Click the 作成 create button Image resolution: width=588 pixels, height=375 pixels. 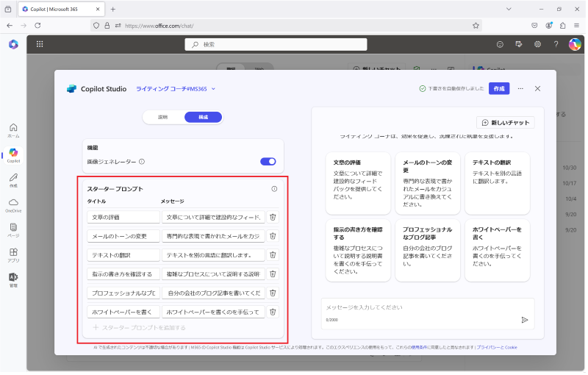(x=499, y=88)
